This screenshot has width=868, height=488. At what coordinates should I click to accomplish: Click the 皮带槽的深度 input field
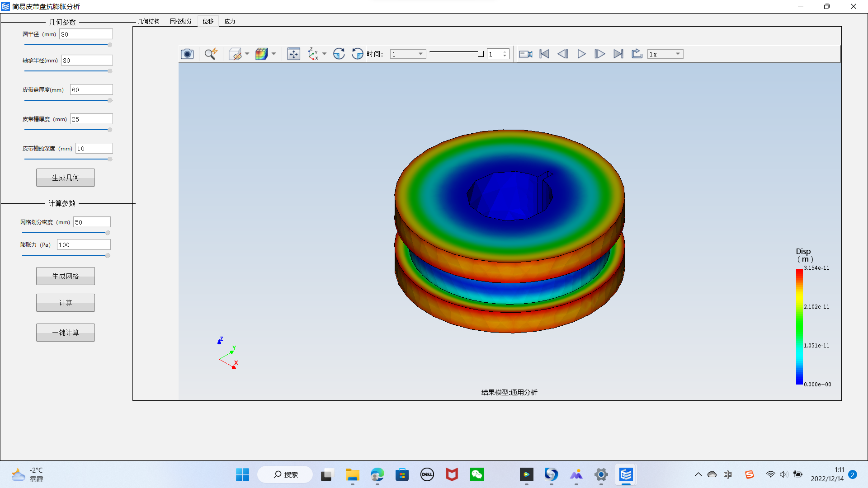pyautogui.click(x=94, y=149)
